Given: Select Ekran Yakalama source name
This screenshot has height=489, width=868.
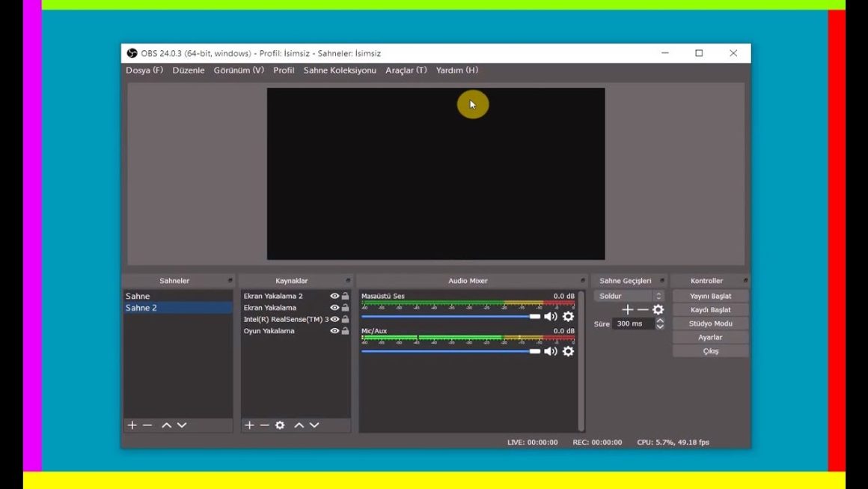Looking at the screenshot, I should (x=270, y=308).
